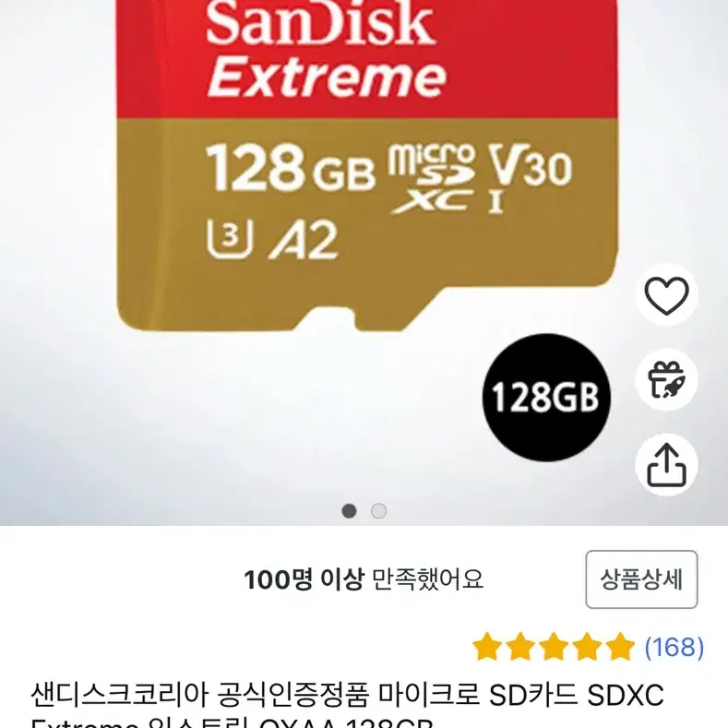Open the 상품상세 product details button
Viewport: 728px width, 728px height.
(x=641, y=579)
